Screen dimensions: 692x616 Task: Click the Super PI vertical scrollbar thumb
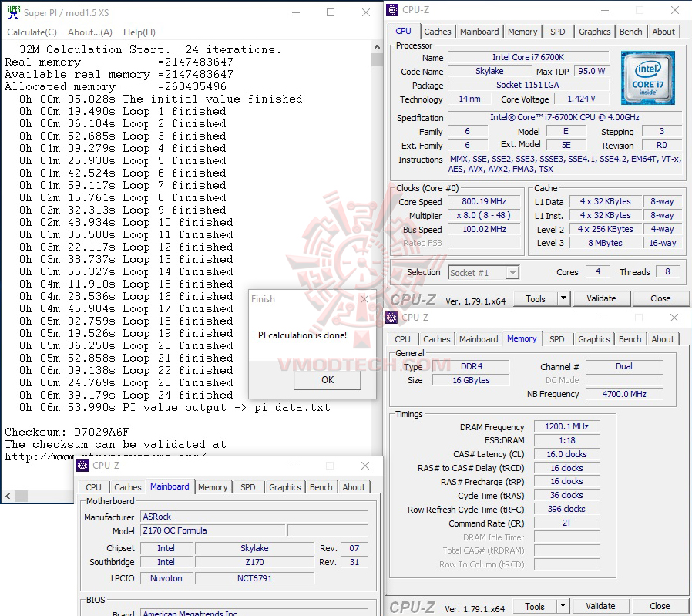[377, 59]
